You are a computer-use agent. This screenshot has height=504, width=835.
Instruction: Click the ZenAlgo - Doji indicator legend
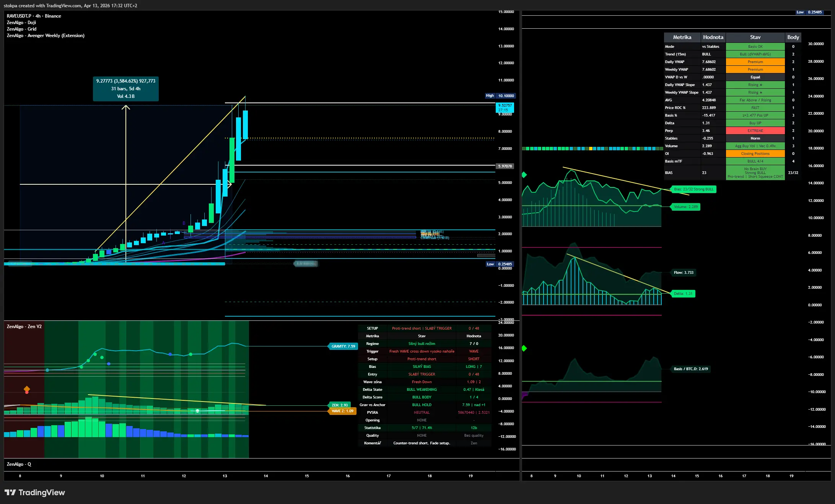pos(21,23)
